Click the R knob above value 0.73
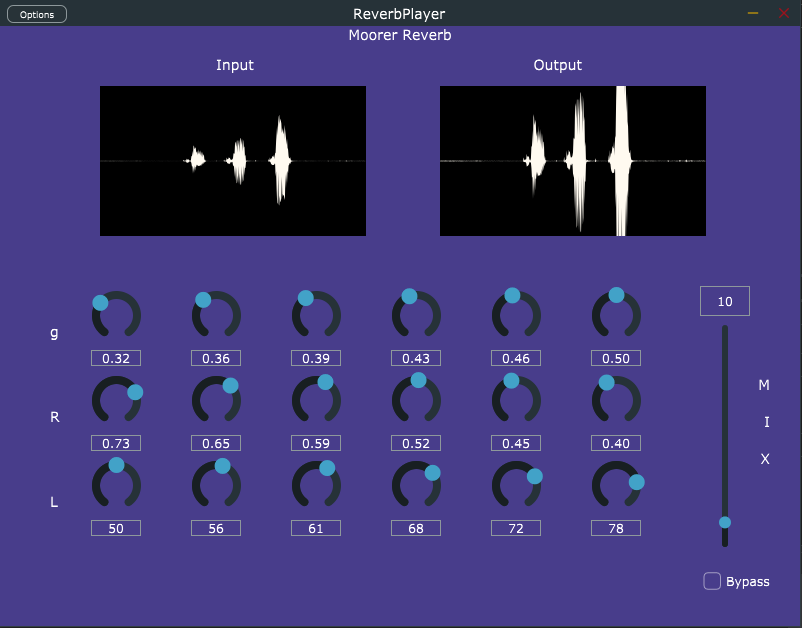 [116, 401]
